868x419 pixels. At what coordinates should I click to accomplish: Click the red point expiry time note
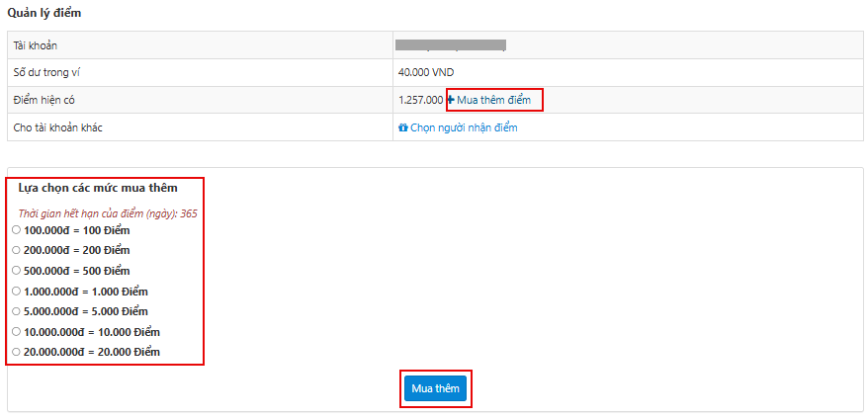click(x=111, y=212)
